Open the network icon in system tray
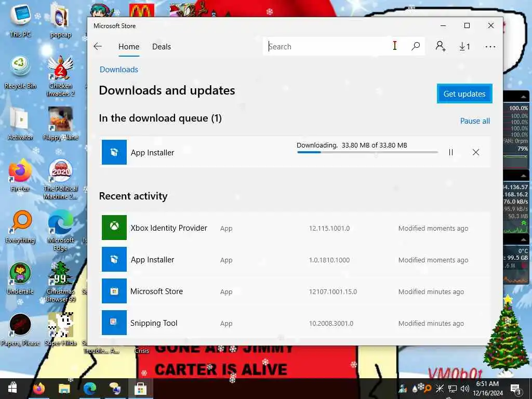This screenshot has width=532, height=399. 453,389
